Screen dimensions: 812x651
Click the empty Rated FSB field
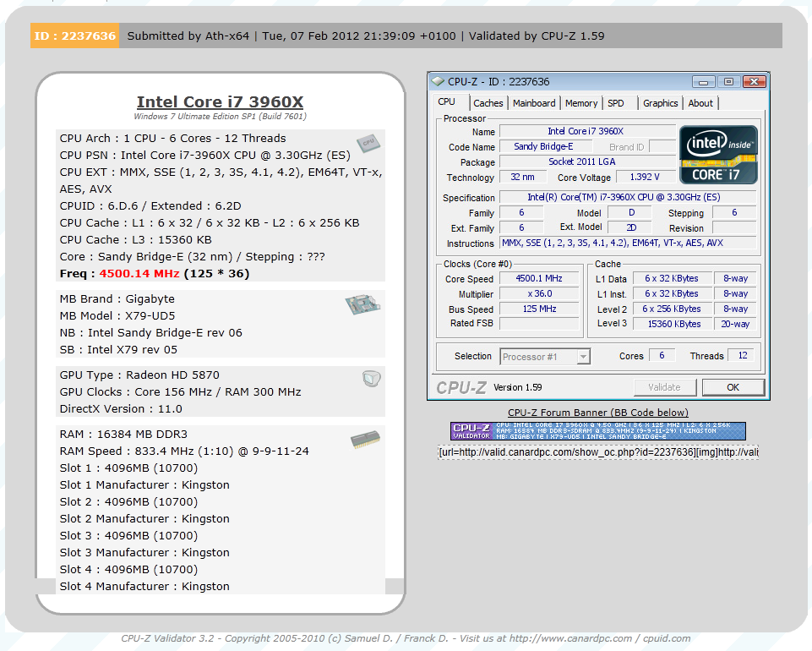pos(539,324)
